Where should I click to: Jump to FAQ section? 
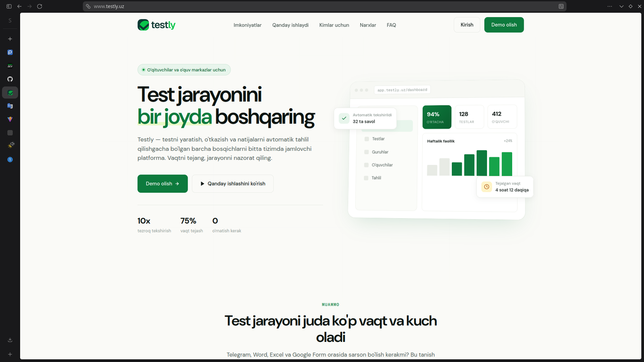point(391,25)
